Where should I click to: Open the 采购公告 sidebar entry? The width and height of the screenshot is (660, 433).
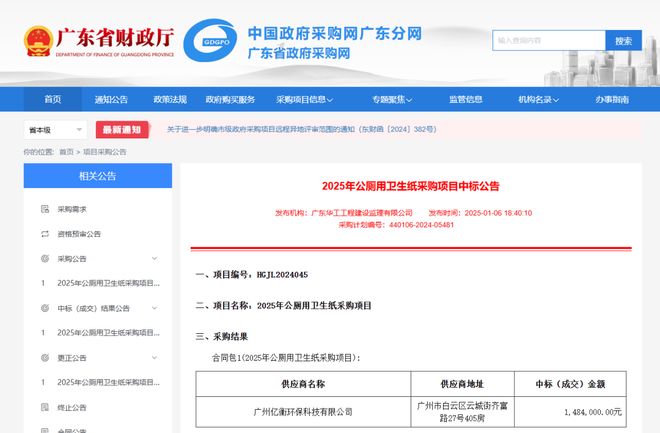[72, 259]
